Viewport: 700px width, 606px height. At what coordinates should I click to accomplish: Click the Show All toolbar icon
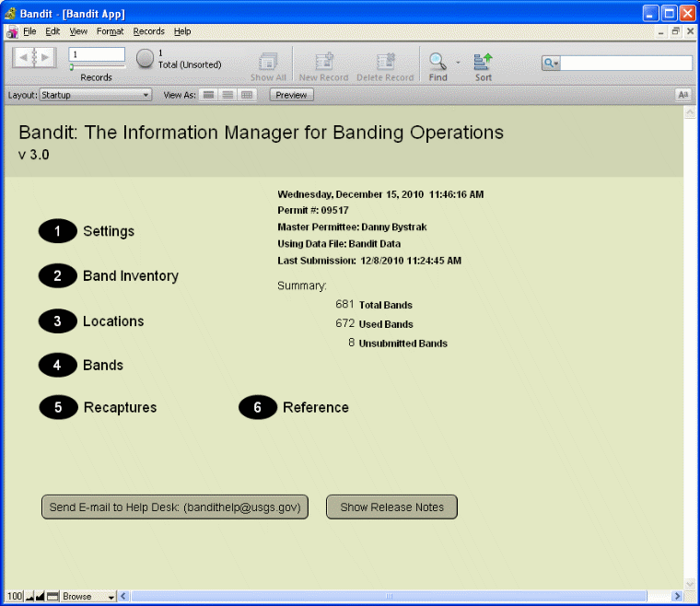[268, 62]
